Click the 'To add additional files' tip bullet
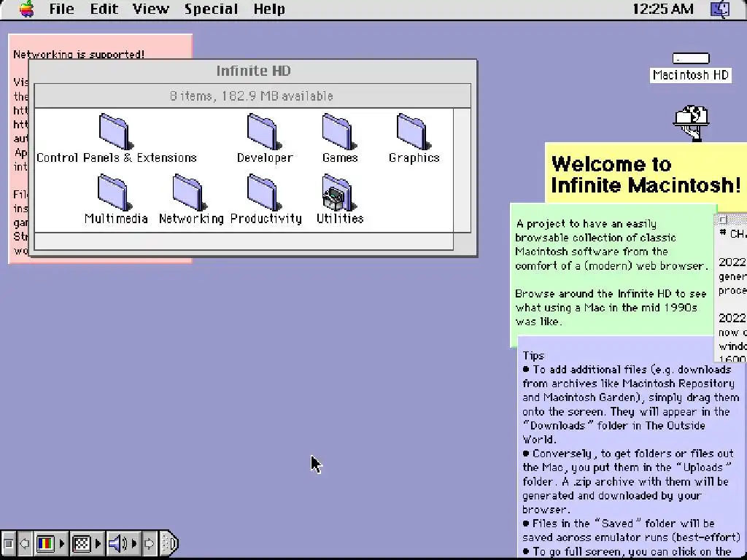 coord(630,404)
